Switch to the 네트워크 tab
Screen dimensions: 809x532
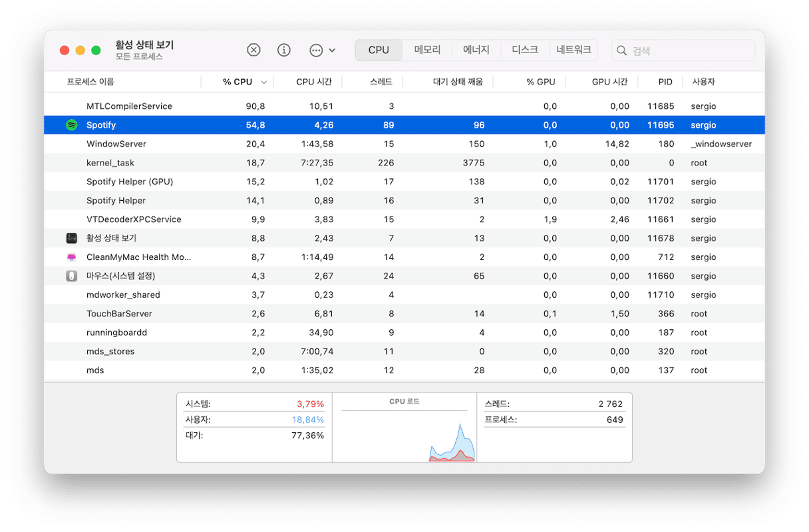[573, 50]
